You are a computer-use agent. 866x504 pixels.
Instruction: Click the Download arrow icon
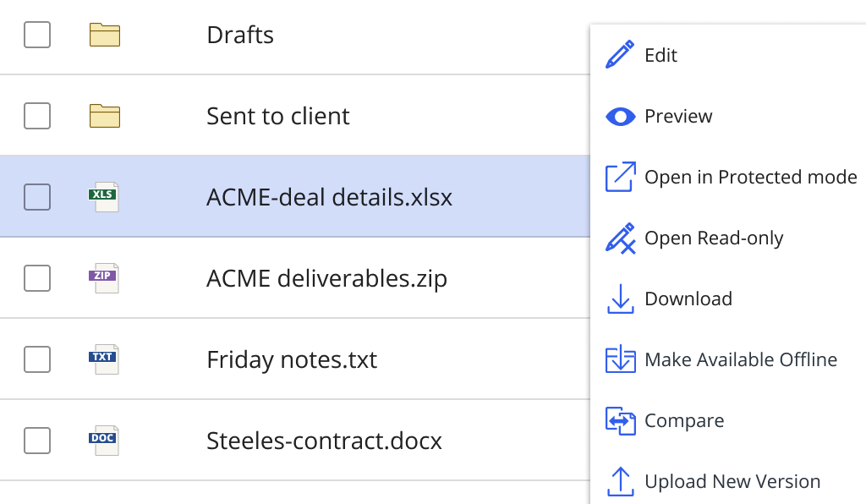[x=620, y=299]
